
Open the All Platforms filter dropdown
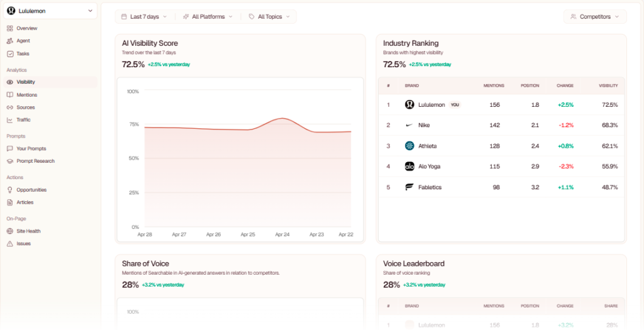click(208, 17)
